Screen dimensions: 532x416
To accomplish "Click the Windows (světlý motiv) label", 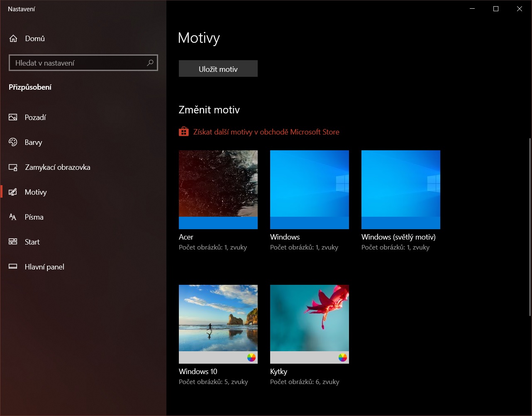I will (398, 237).
